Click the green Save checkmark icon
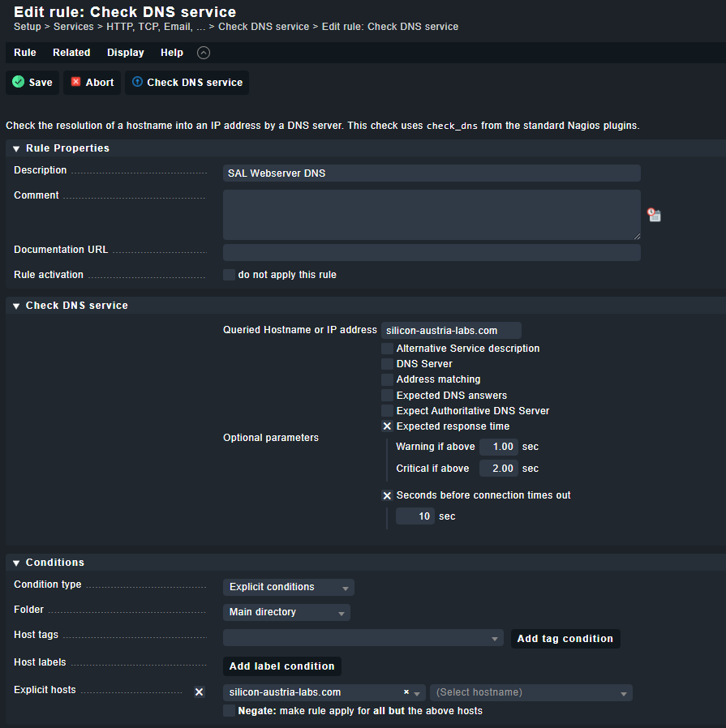The height and width of the screenshot is (728, 726). [18, 82]
